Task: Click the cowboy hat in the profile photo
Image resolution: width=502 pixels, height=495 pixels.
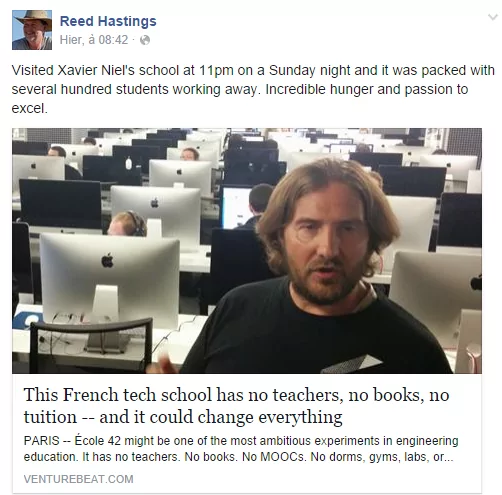Action: (33, 17)
